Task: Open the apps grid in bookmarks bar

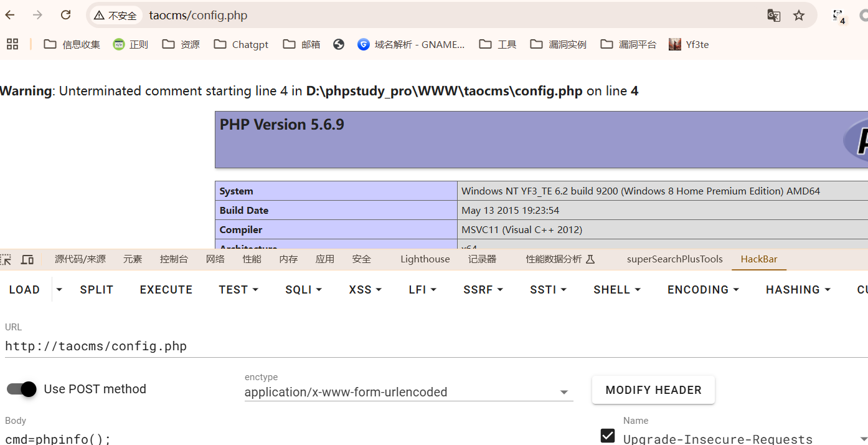Action: (x=12, y=44)
